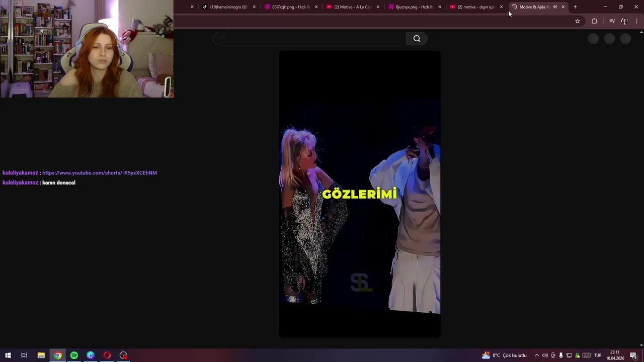Image resolution: width=644 pixels, height=362 pixels.
Task: Open the last pinned taskbar app icon
Action: [x=124, y=355]
